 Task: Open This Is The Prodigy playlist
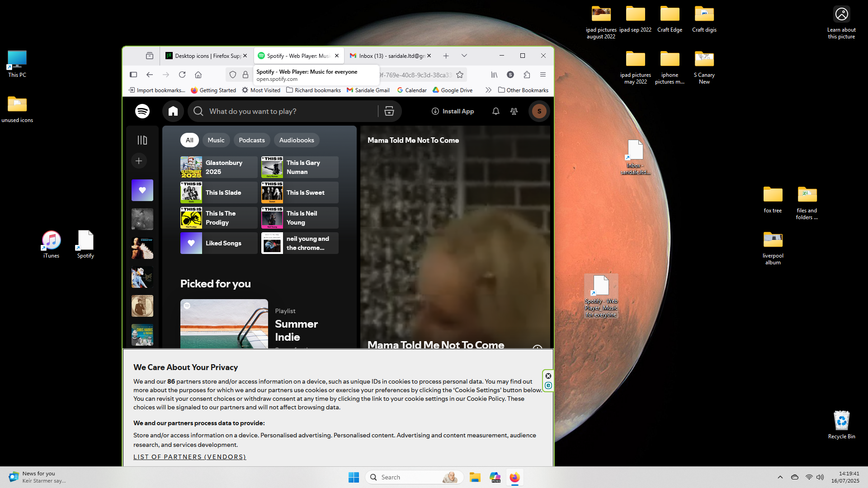(x=219, y=218)
